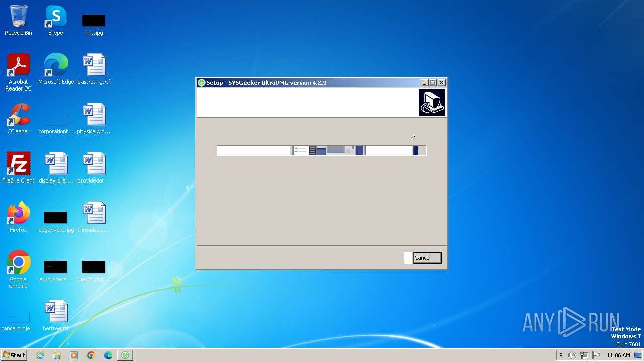Open File Explorer from the taskbar

tap(57, 355)
